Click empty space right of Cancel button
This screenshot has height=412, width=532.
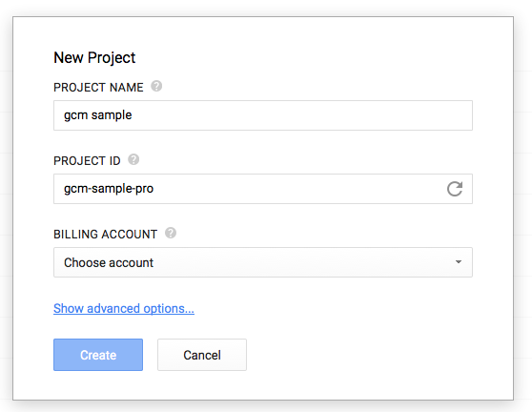click(373, 355)
